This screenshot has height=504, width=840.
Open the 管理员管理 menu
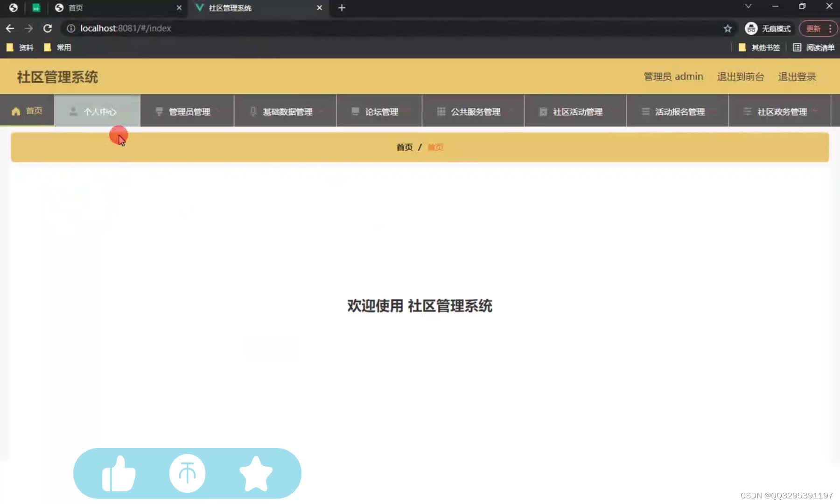(187, 111)
